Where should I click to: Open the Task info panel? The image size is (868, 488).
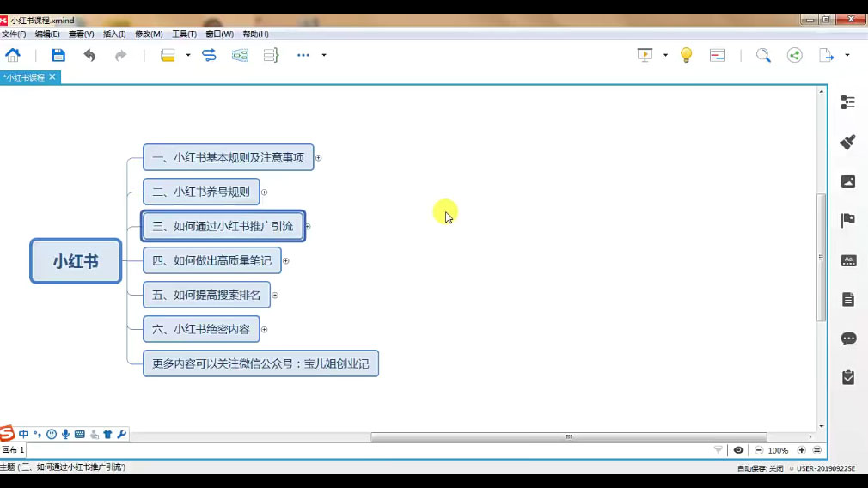[848, 377]
